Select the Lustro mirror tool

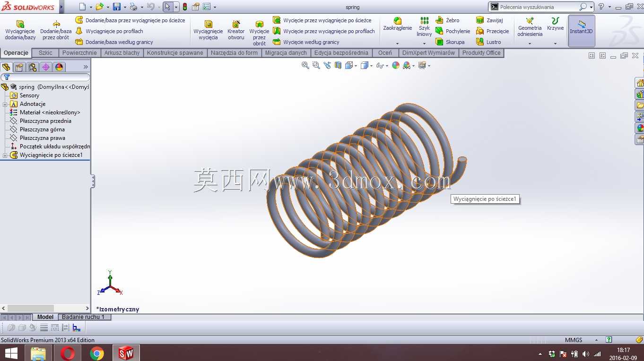pos(488,42)
